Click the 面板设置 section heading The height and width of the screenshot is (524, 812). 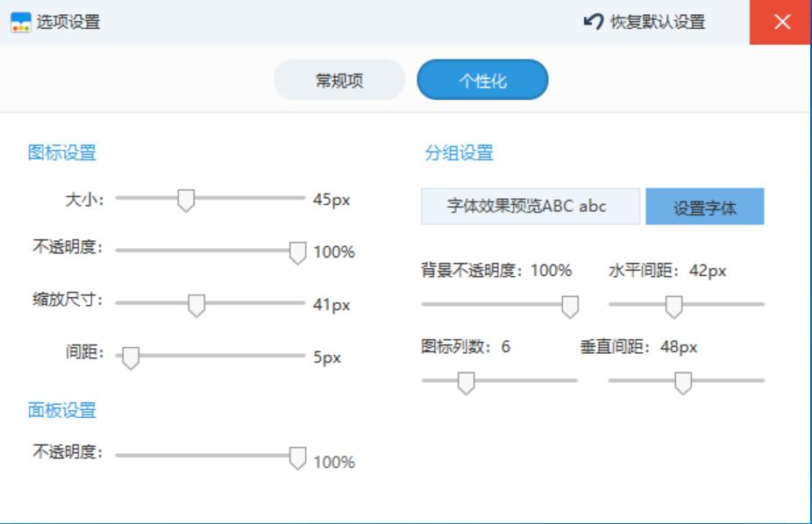point(61,410)
